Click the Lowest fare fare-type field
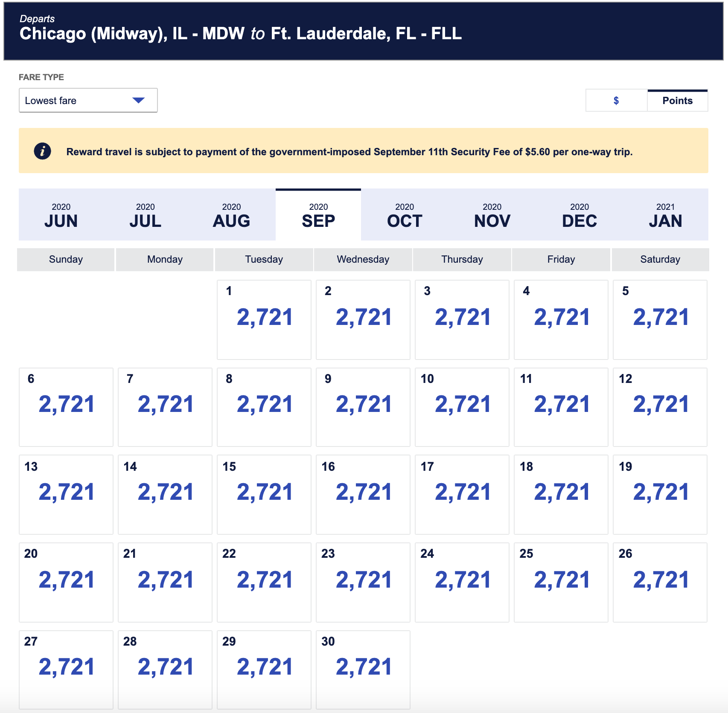 pos(88,101)
